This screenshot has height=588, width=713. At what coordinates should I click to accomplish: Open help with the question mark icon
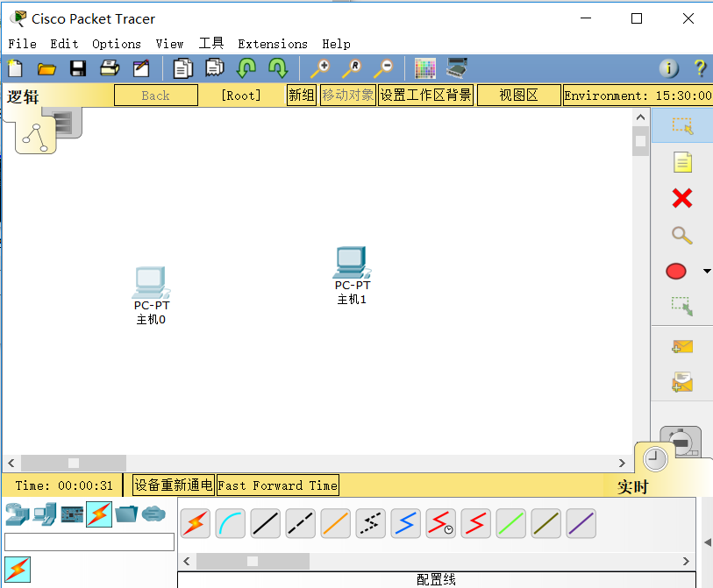(700, 68)
